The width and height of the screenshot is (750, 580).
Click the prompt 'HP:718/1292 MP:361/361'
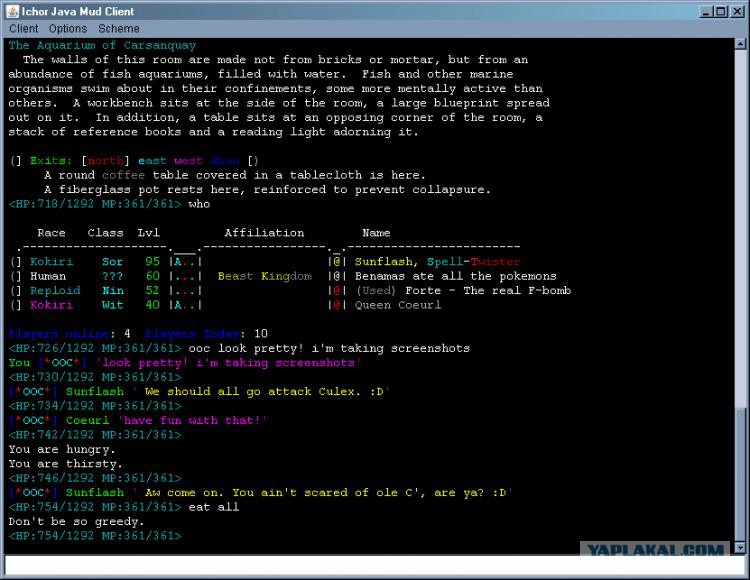point(95,204)
